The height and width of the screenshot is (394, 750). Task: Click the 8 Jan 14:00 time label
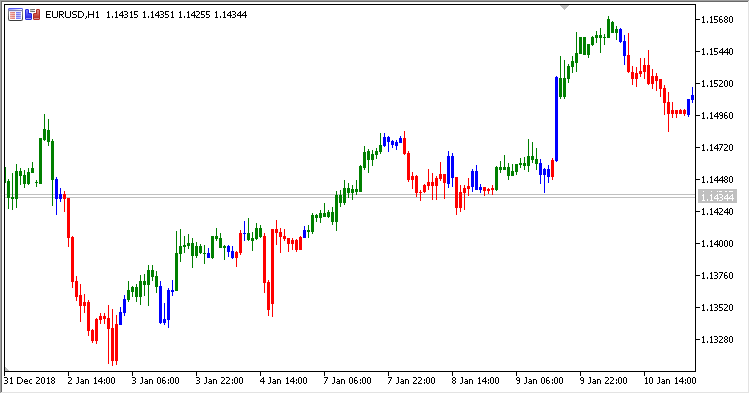[x=476, y=381]
